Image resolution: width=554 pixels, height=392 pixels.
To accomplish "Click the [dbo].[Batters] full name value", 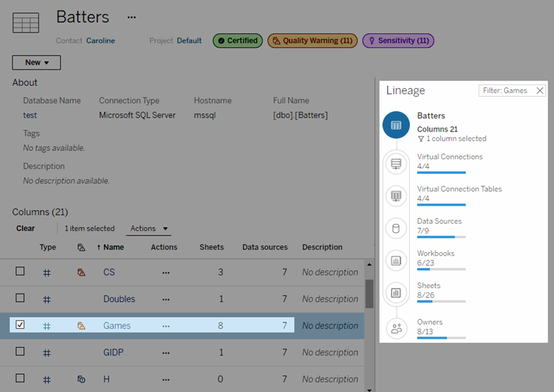I will (x=301, y=115).
